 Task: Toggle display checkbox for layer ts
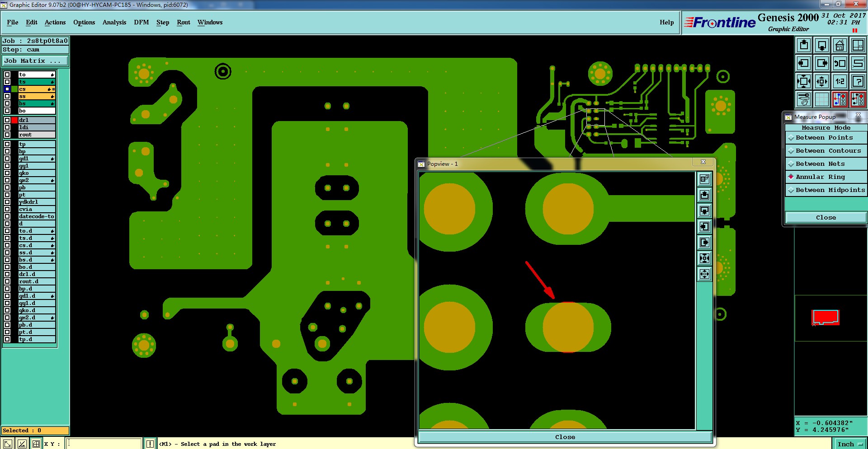pos(7,82)
